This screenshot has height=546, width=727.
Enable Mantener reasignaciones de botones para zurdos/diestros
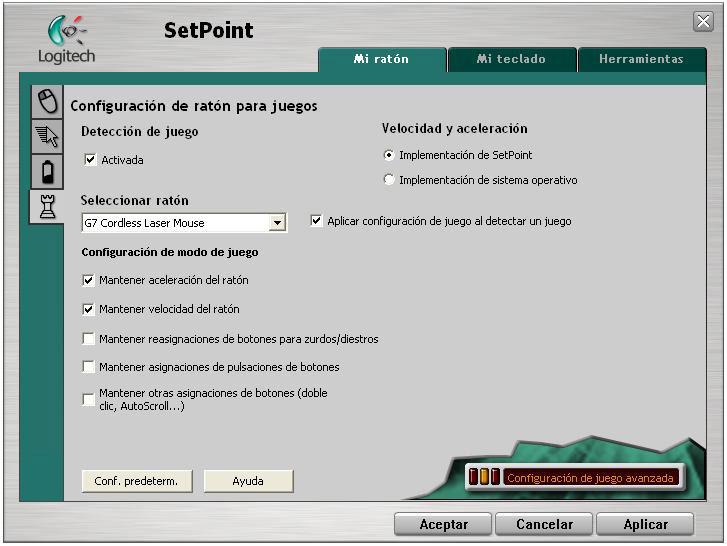[89, 339]
